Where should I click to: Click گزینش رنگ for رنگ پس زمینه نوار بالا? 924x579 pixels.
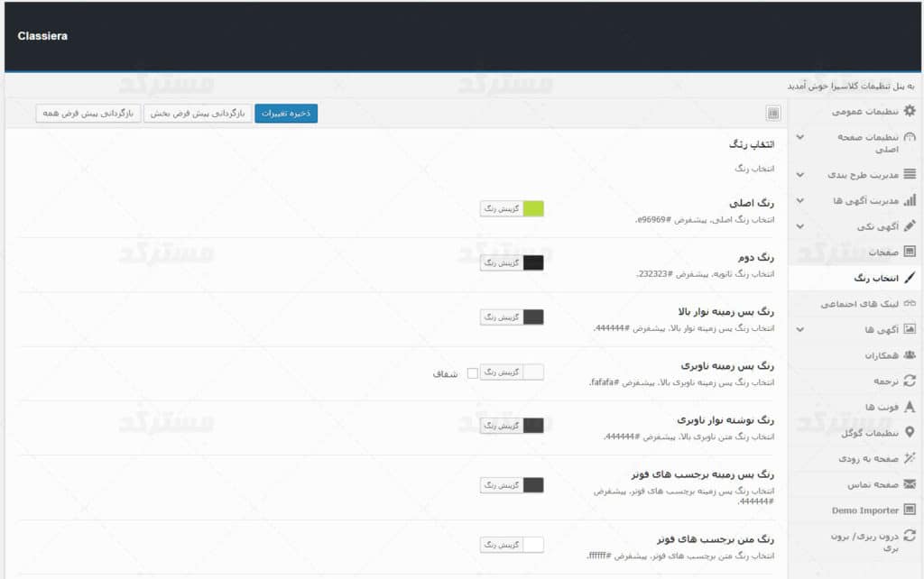[502, 317]
